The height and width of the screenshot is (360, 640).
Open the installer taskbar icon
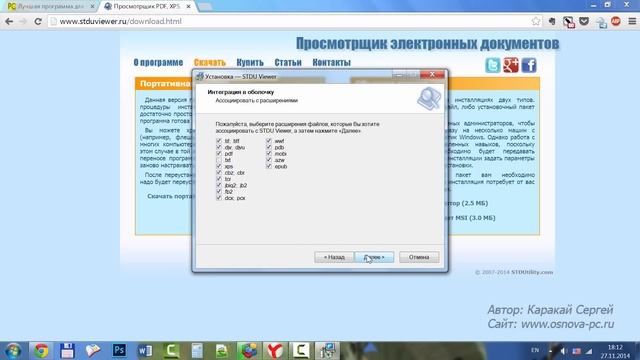click(327, 351)
